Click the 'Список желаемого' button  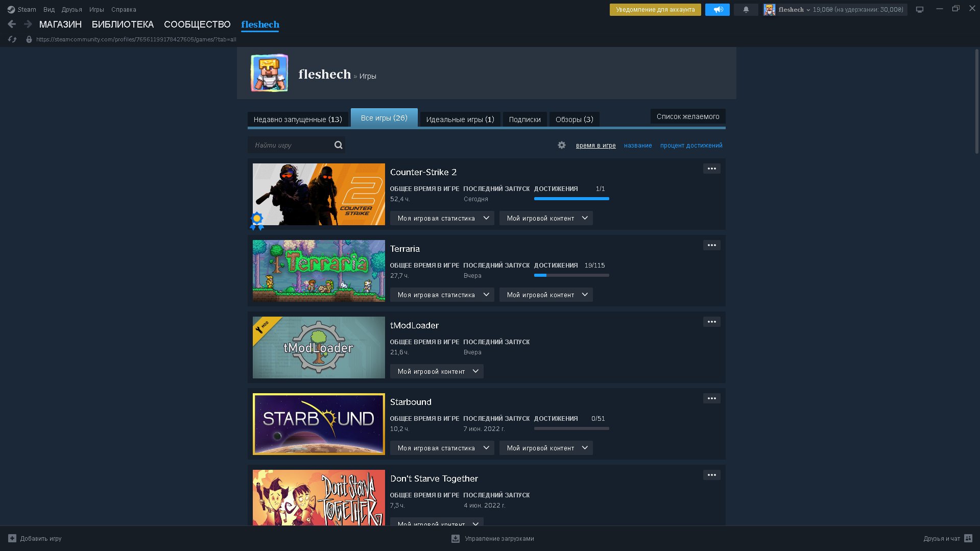(687, 116)
